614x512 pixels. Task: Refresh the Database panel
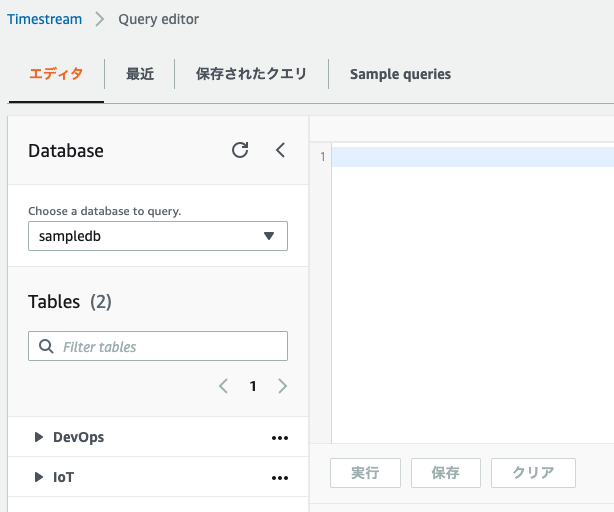[240, 150]
